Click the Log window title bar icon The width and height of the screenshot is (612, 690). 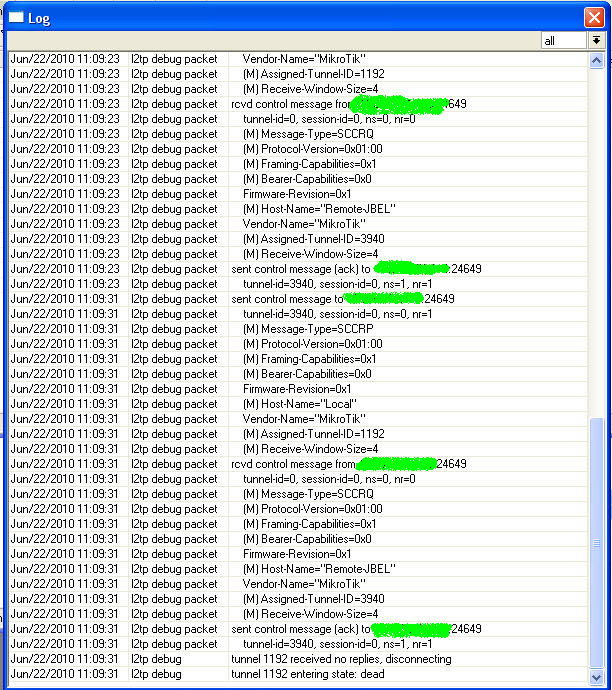16,17
